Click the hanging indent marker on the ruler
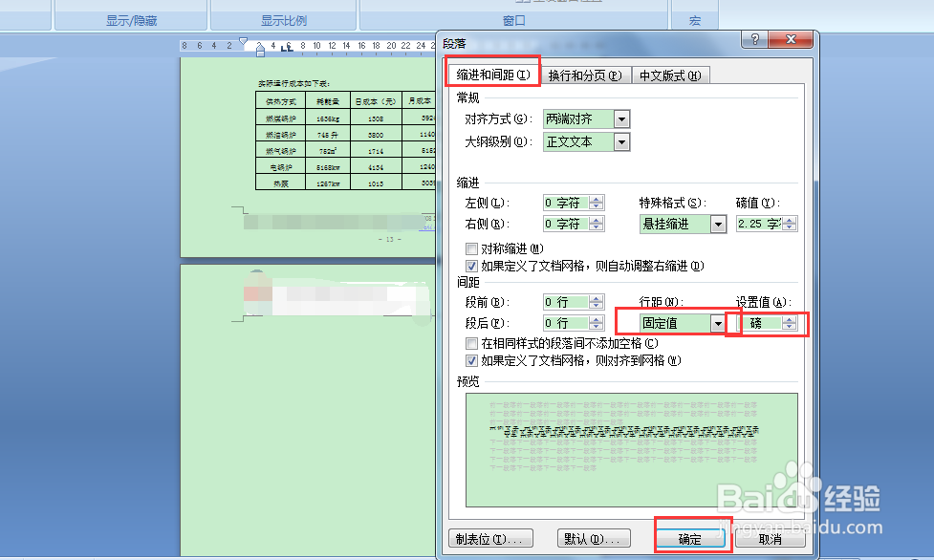The height and width of the screenshot is (560, 934). [259, 48]
